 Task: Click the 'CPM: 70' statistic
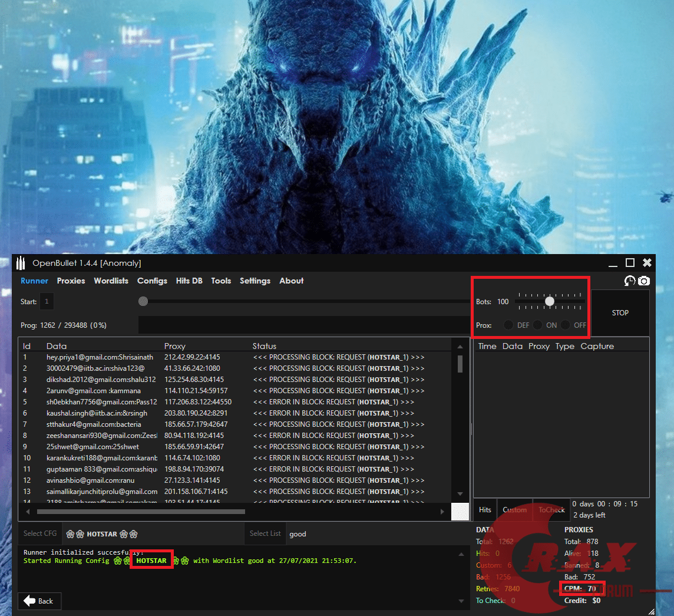click(x=580, y=588)
